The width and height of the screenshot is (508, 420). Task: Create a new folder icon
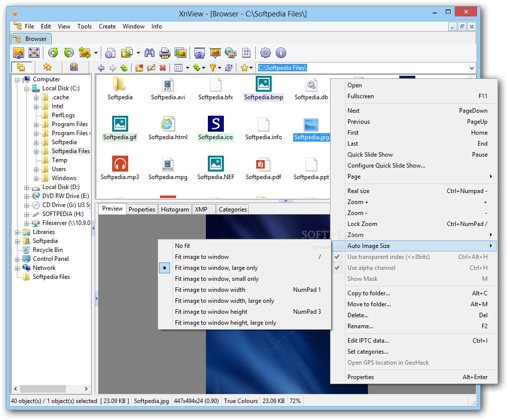coord(139,68)
